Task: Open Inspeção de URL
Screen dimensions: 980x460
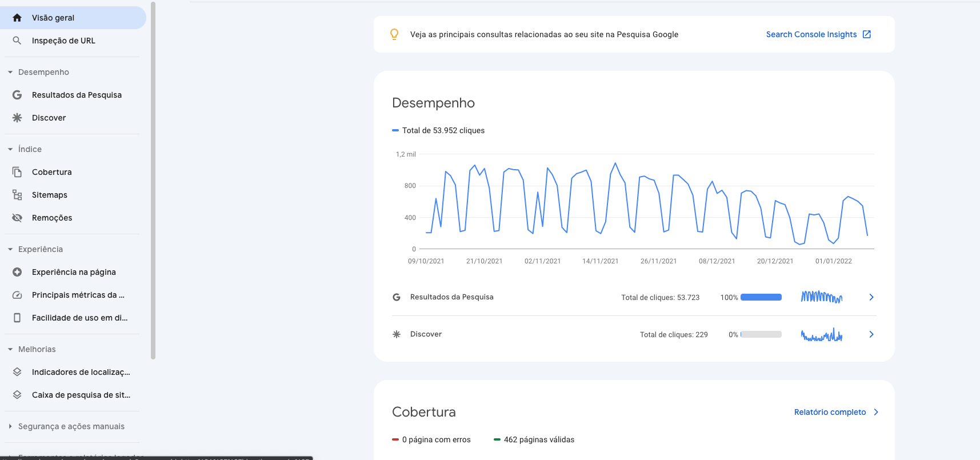Action: 73,41
